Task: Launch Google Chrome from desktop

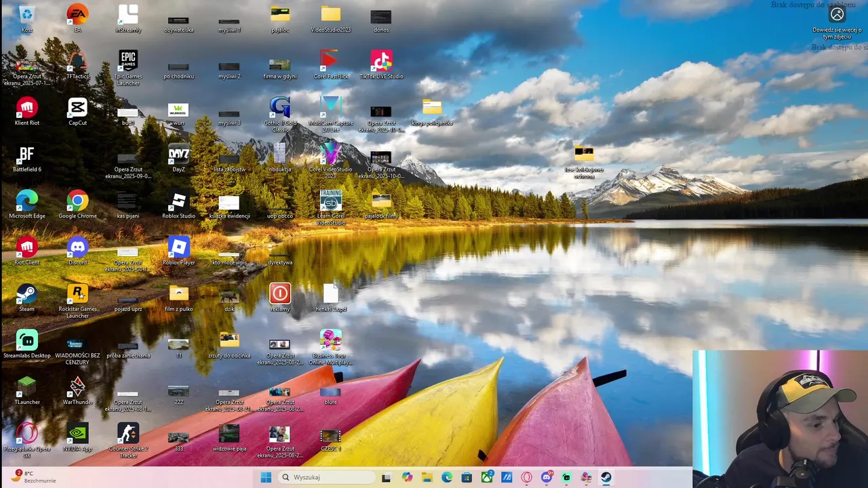Action: pyautogui.click(x=77, y=205)
